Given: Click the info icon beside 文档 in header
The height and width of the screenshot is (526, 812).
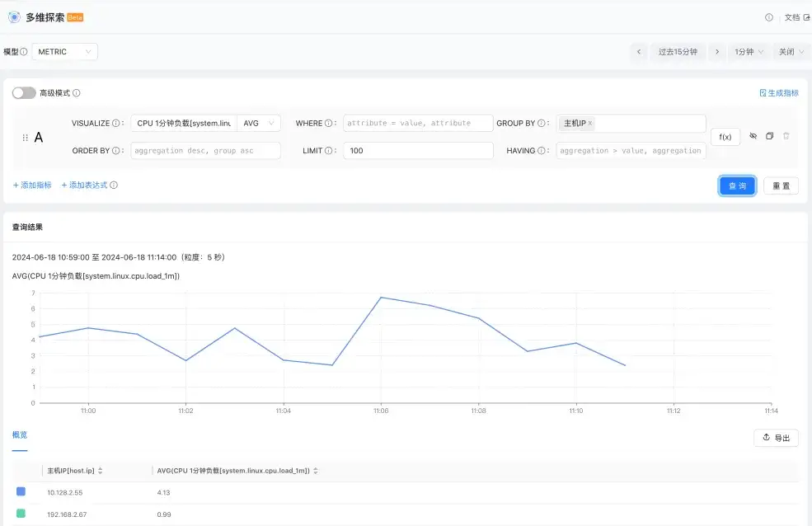Looking at the screenshot, I should point(768,17).
